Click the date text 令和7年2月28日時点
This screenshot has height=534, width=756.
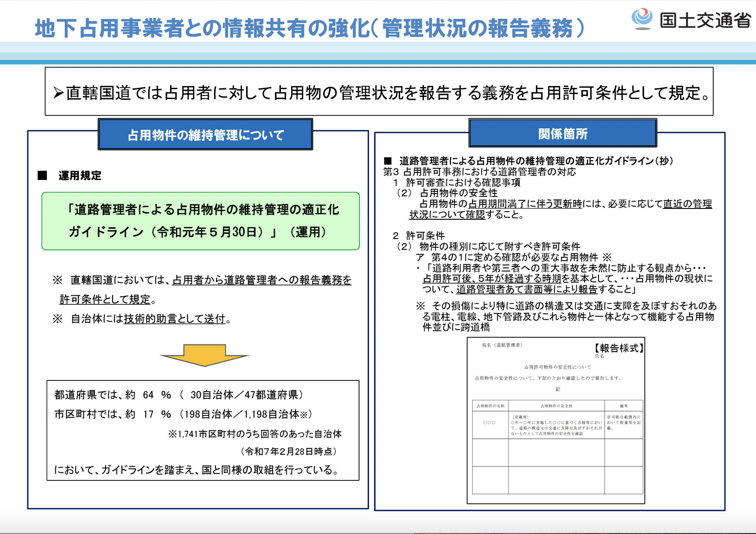(289, 451)
